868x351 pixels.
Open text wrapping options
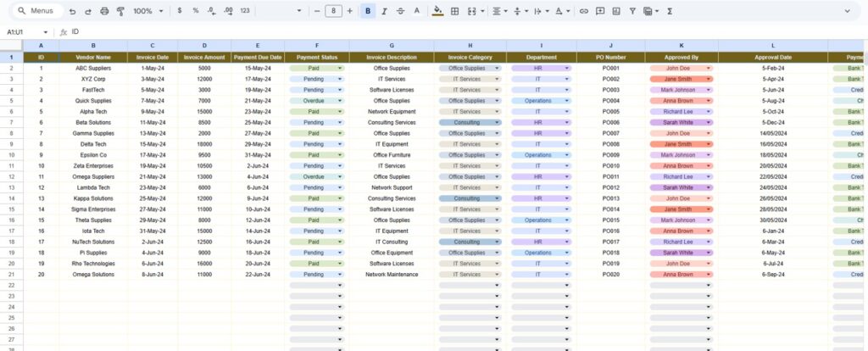(x=540, y=11)
